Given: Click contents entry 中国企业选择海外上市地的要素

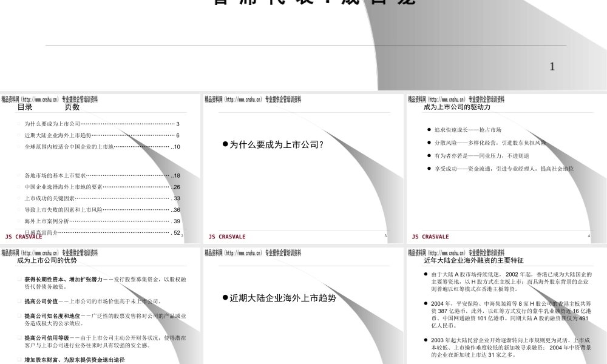Looking at the screenshot, I should pos(102,187).
